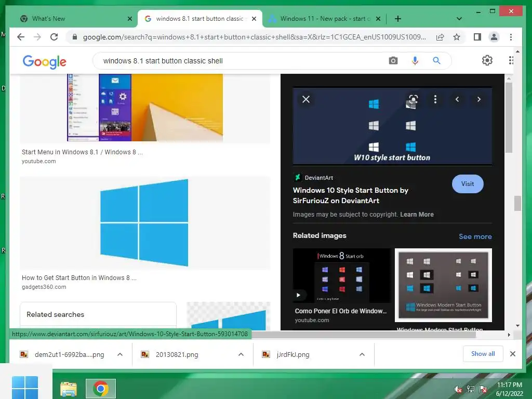Viewport: 532px width, 399px height.
Task: Open a new browser tab
Action: point(398,19)
